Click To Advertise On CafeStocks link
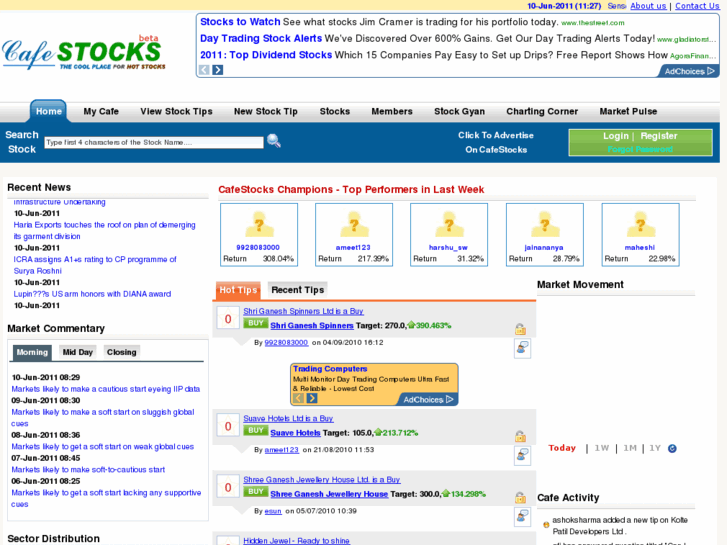The width and height of the screenshot is (727, 545). [496, 142]
